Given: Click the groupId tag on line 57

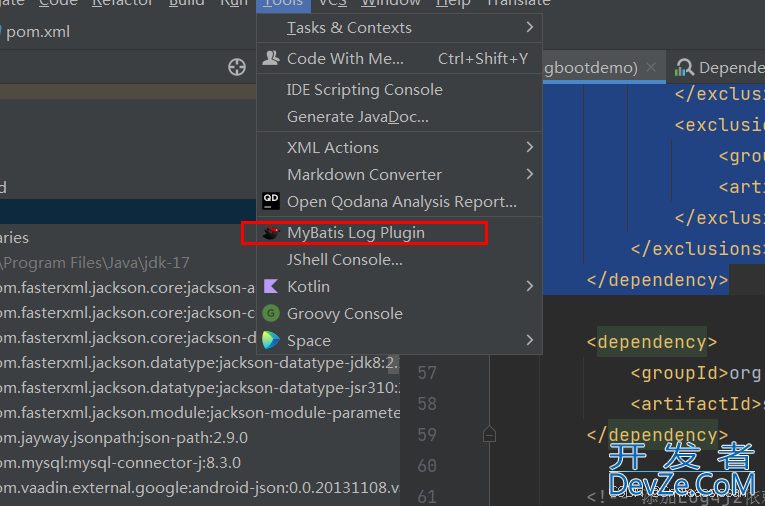Looking at the screenshot, I should (x=680, y=373).
